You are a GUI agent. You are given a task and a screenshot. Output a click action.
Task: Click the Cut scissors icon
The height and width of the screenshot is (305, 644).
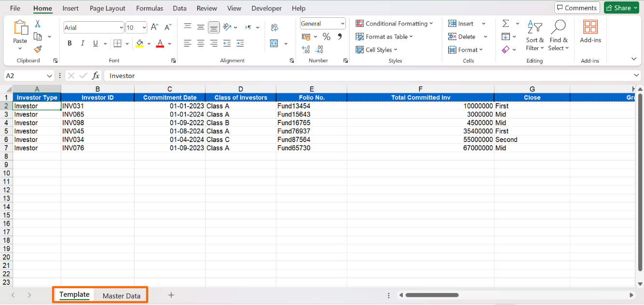38,24
